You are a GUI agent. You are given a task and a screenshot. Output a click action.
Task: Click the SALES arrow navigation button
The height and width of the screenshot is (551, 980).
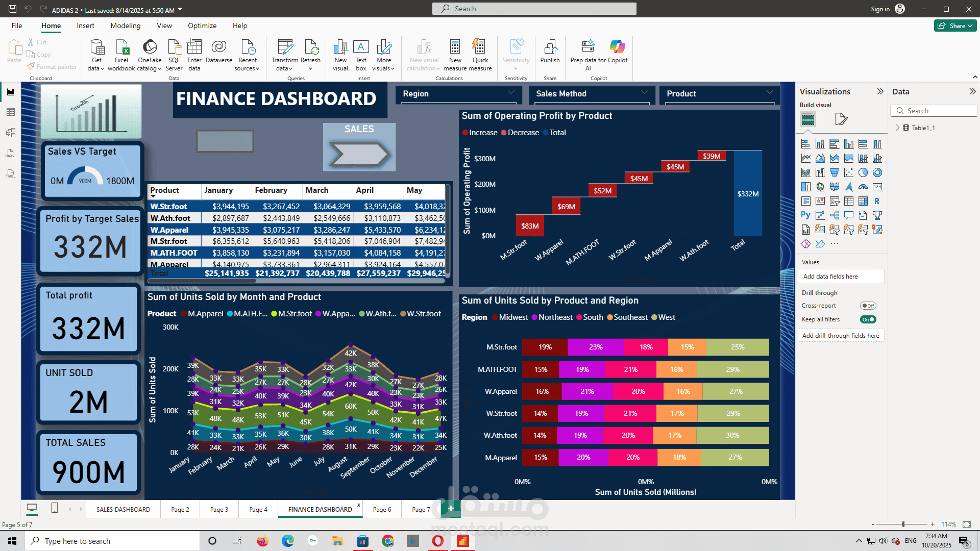pyautogui.click(x=359, y=154)
